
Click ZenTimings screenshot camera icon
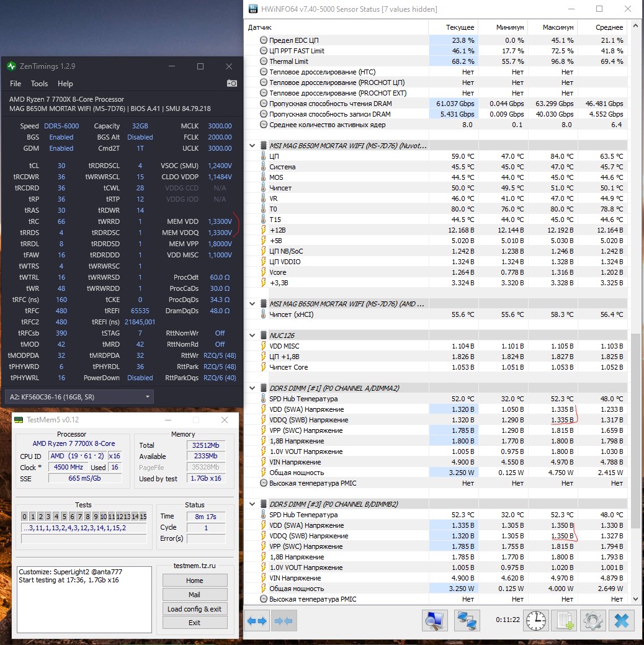231,84
